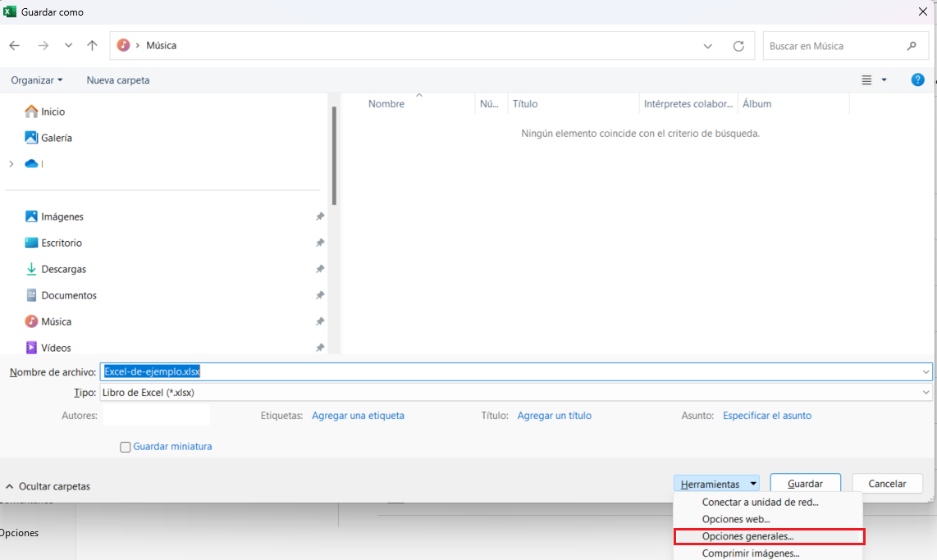937x560 pixels.
Task: Click pin icon next to Imágenes
Action: click(320, 216)
